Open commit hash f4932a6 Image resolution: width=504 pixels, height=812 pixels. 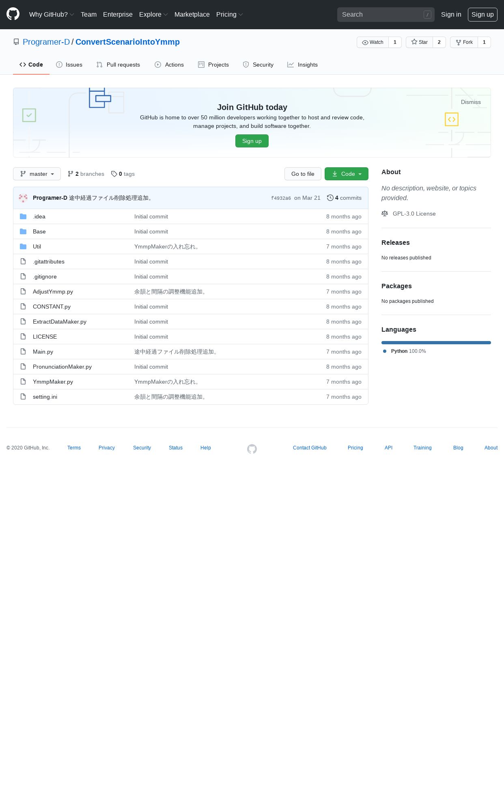281,198
